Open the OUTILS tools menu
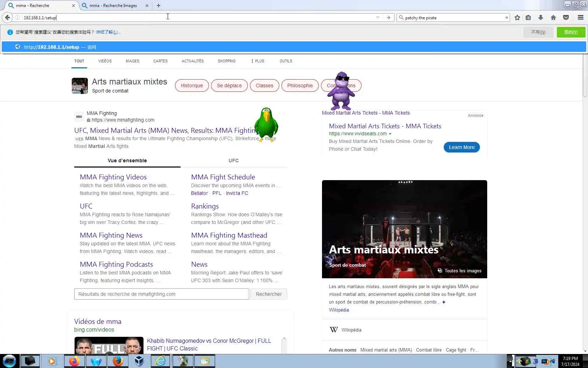The height and width of the screenshot is (368, 588). 286,61
